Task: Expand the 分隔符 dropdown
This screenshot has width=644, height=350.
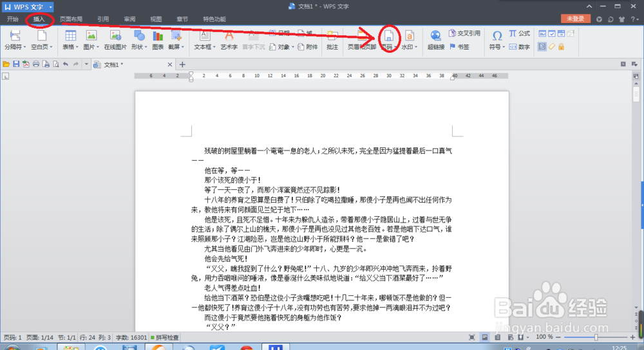Action: click(24, 47)
